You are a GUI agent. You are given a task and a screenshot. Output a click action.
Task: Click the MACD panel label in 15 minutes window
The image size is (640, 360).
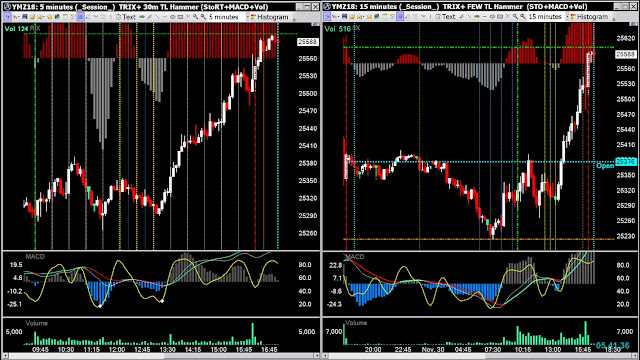coord(355,256)
